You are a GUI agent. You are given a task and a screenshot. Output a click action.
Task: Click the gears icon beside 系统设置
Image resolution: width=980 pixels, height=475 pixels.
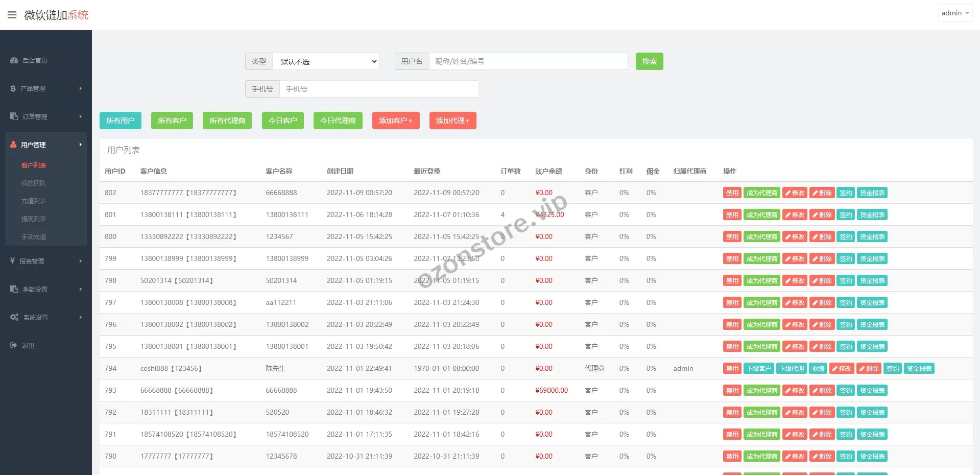click(14, 317)
